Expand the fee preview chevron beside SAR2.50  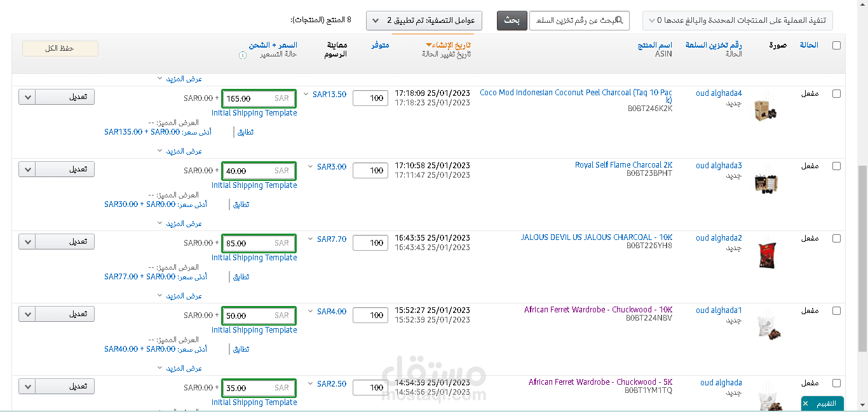tap(310, 384)
